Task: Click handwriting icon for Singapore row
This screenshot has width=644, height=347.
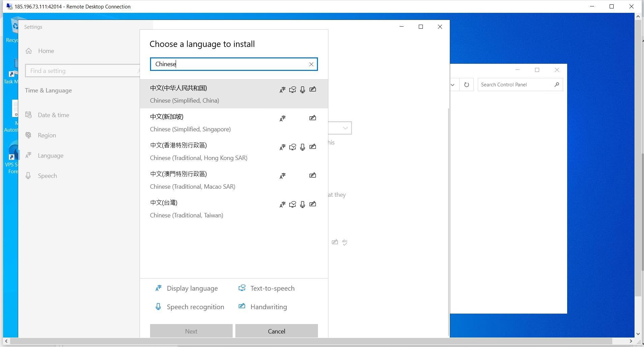Action: pyautogui.click(x=313, y=118)
